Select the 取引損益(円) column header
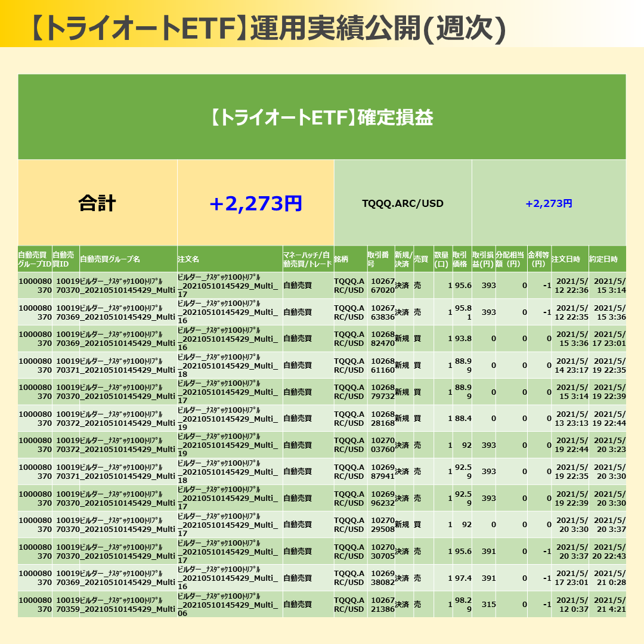The width and height of the screenshot is (644, 644). pyautogui.click(x=483, y=259)
